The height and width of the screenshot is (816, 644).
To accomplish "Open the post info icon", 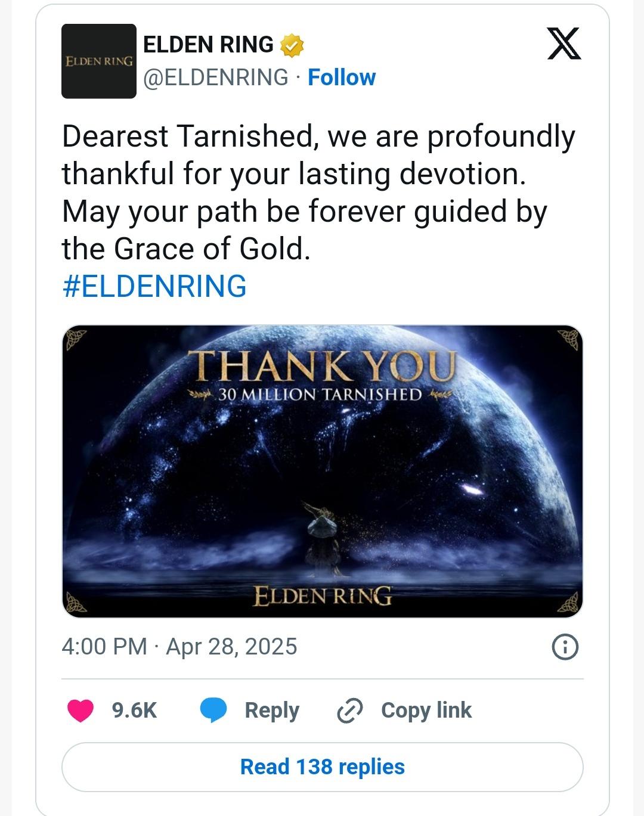I will coord(565,647).
